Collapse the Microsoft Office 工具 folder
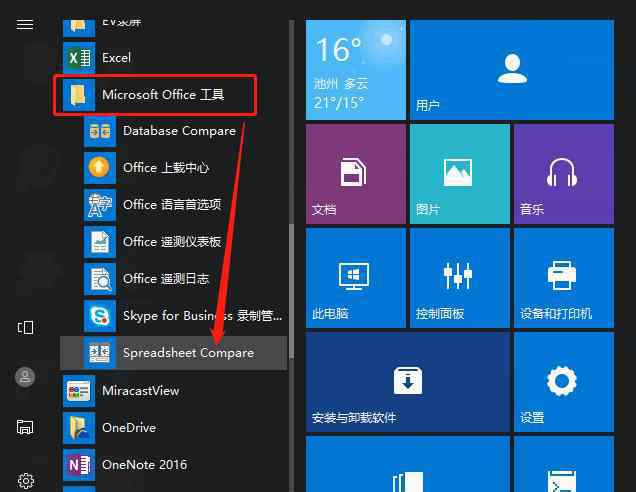 coord(155,95)
